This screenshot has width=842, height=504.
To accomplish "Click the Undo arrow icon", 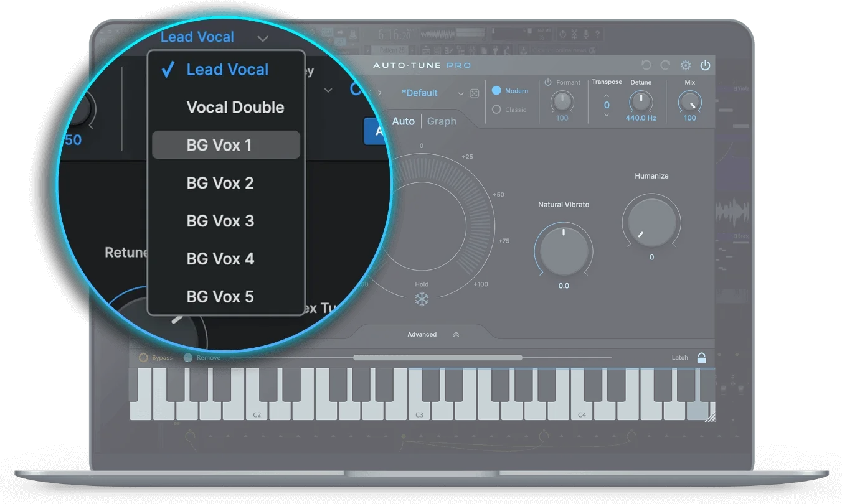I will coord(646,65).
